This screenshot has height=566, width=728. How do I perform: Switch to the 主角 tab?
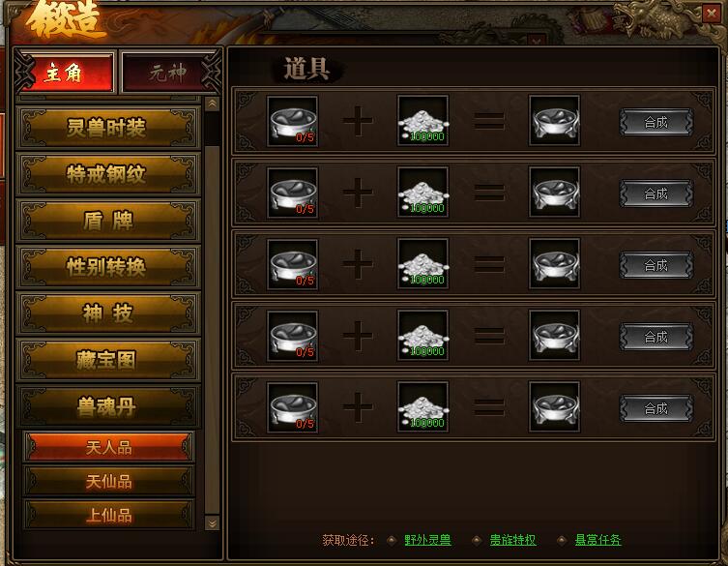point(66,73)
